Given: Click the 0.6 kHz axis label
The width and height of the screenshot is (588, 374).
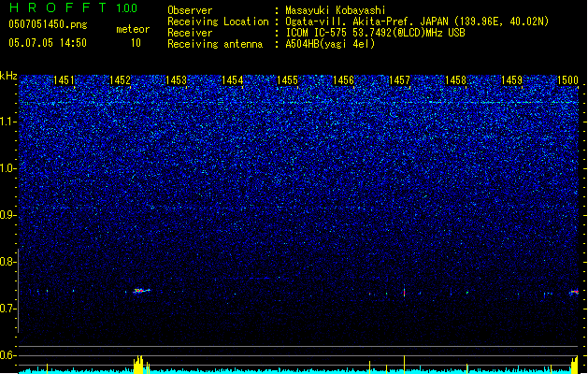Looking at the screenshot, I should point(8,355).
